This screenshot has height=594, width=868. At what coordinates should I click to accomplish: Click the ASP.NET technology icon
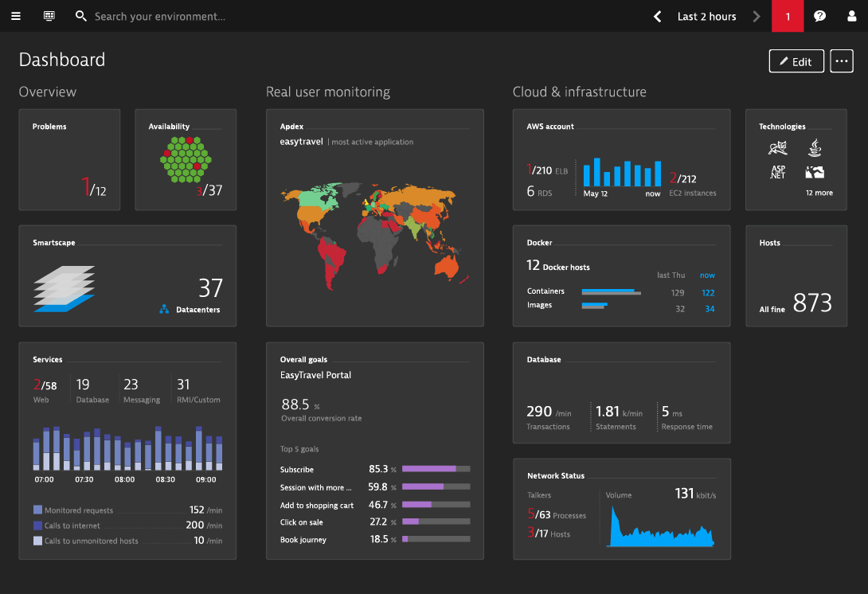(x=778, y=171)
